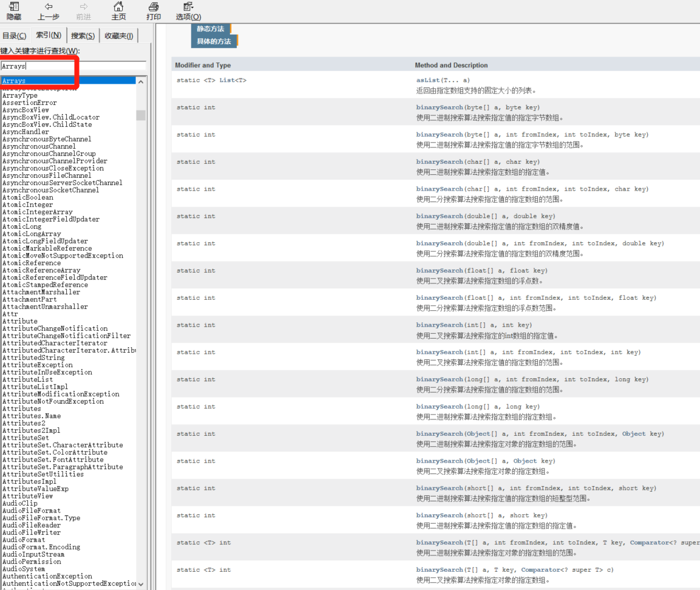Select AudioFileFormat.Type index entry
Viewport: 700px width, 590px height.
click(41, 518)
